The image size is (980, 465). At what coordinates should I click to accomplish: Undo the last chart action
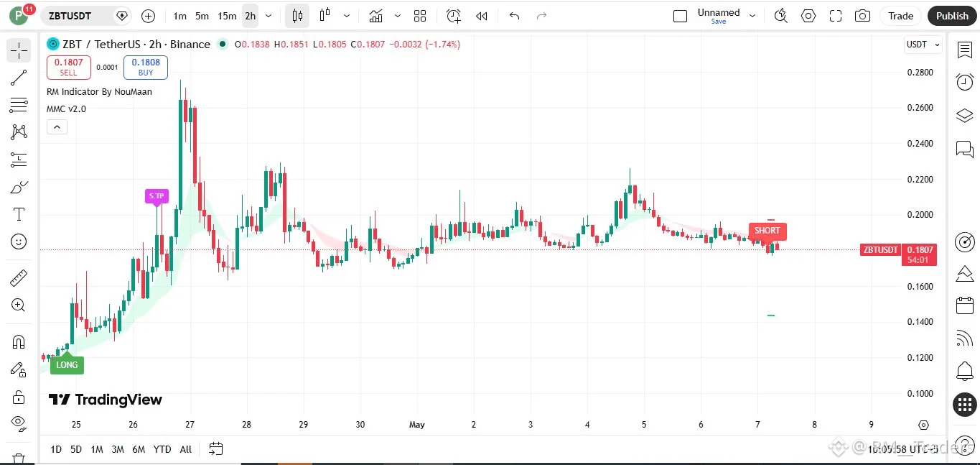coord(514,16)
